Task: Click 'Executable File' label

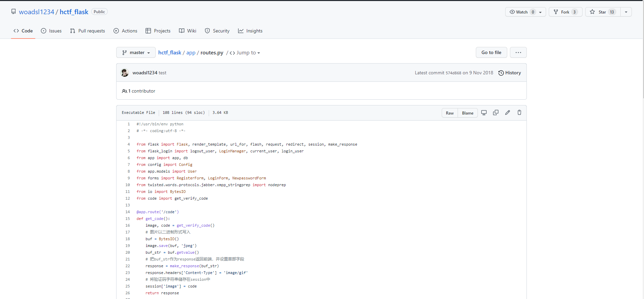Action: pyautogui.click(x=138, y=113)
